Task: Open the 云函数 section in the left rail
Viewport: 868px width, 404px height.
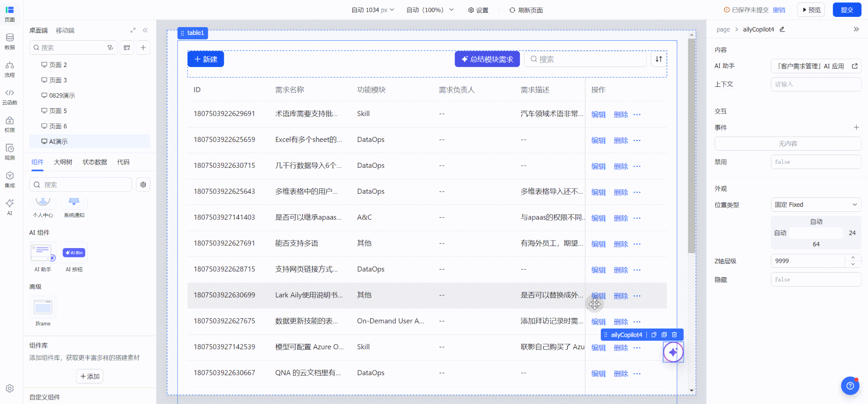Action: click(x=9, y=97)
